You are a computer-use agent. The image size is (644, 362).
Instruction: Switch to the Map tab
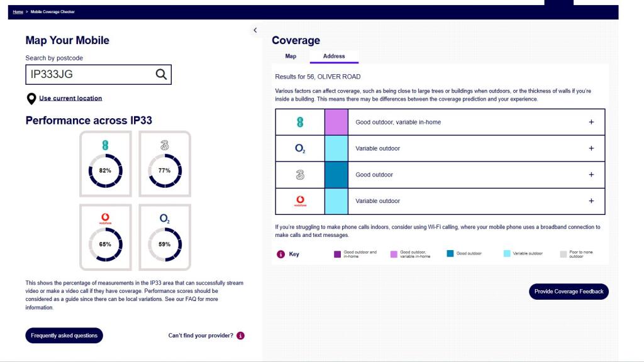click(291, 56)
